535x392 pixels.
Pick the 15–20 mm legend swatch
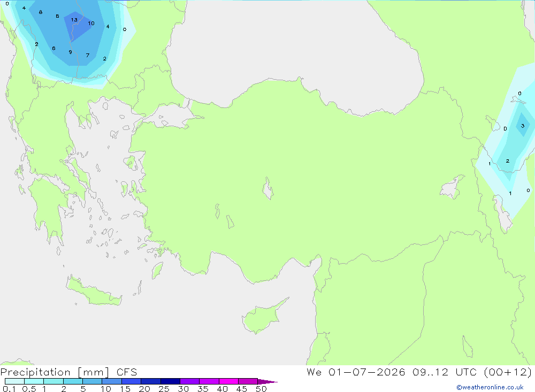pyautogui.click(x=131, y=381)
